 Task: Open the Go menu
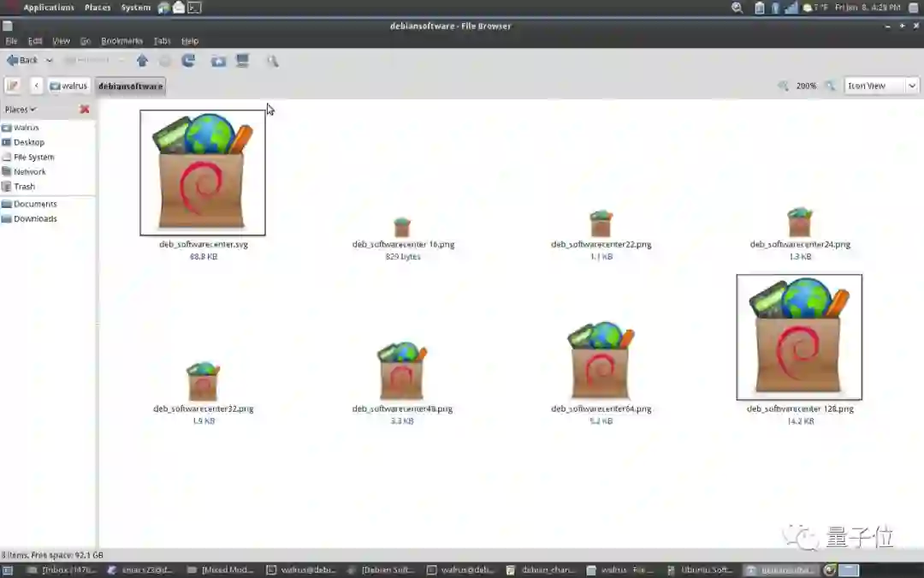[86, 41]
